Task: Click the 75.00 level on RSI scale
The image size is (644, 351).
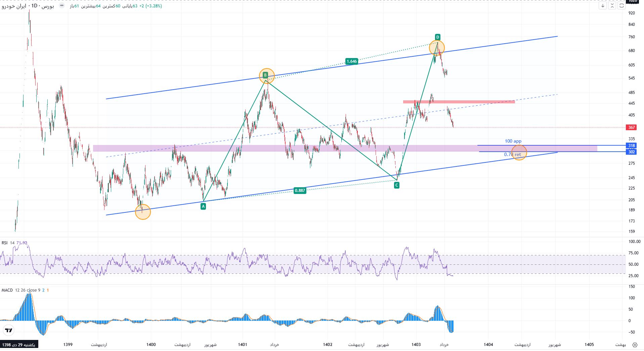Action: click(x=634, y=253)
